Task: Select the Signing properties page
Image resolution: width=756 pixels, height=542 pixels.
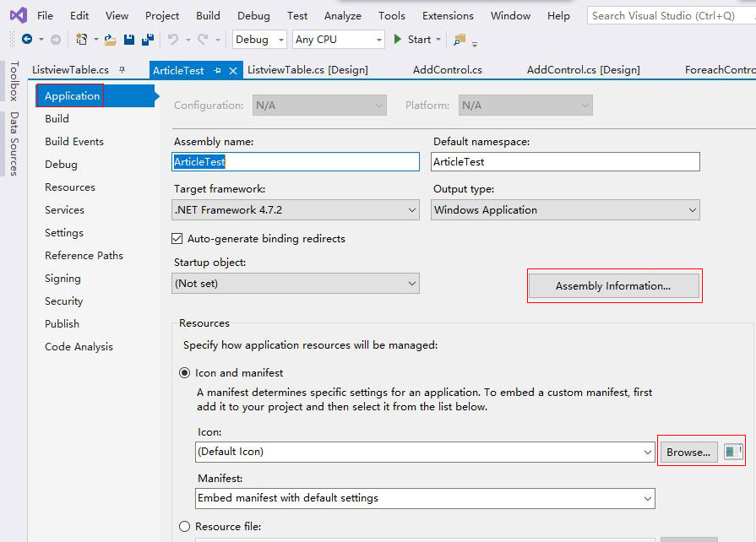Action: click(x=63, y=279)
